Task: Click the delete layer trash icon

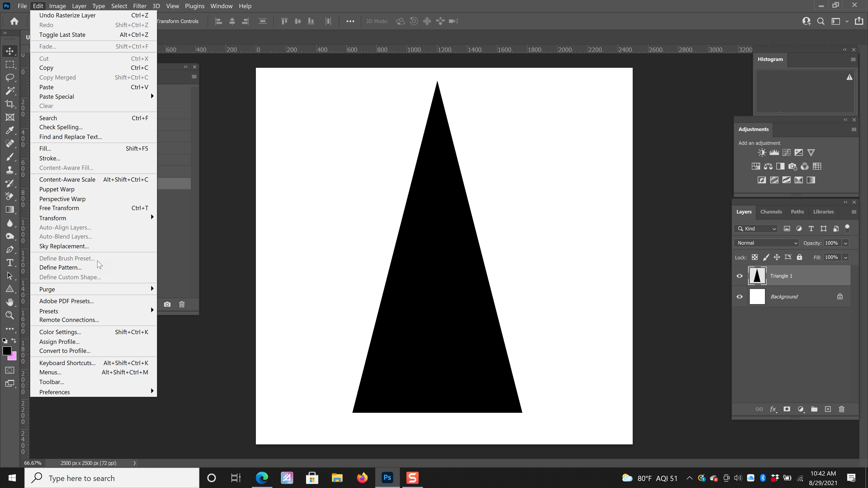Action: pyautogui.click(x=841, y=409)
